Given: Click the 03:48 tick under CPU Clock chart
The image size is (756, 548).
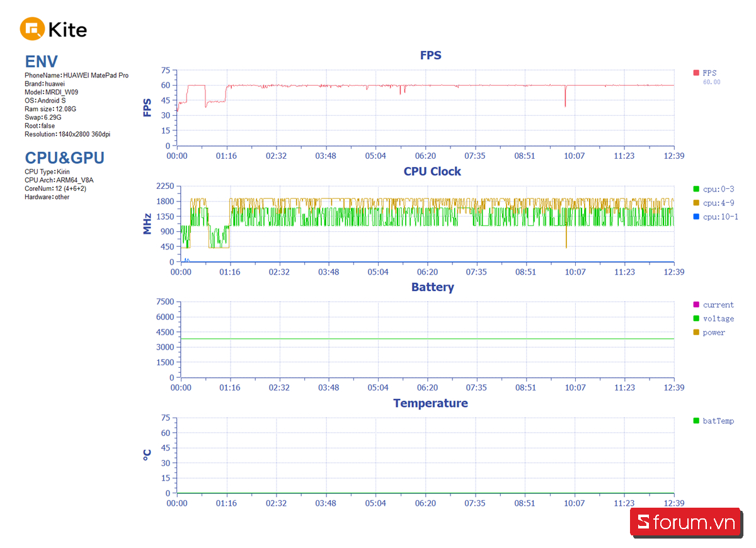Looking at the screenshot, I should click(x=328, y=272).
